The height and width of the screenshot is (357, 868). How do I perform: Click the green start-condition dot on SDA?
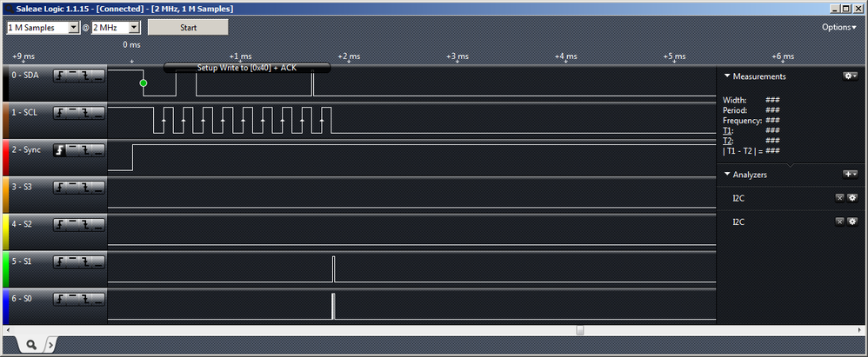pyautogui.click(x=144, y=83)
